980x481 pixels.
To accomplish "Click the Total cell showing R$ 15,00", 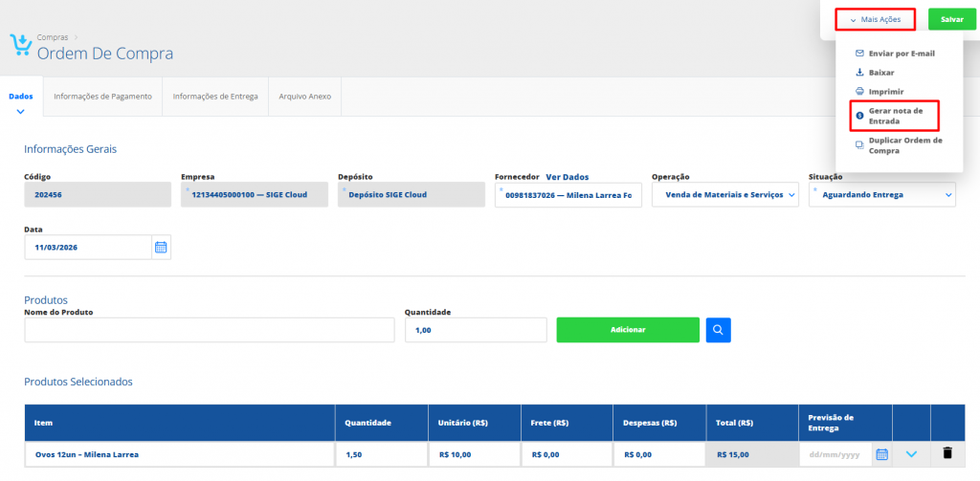I will click(x=752, y=454).
